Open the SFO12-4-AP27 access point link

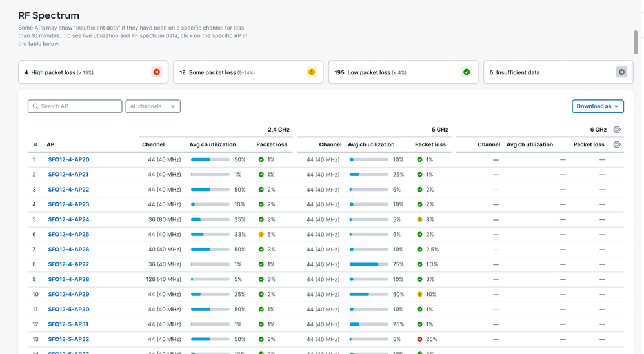68,264
